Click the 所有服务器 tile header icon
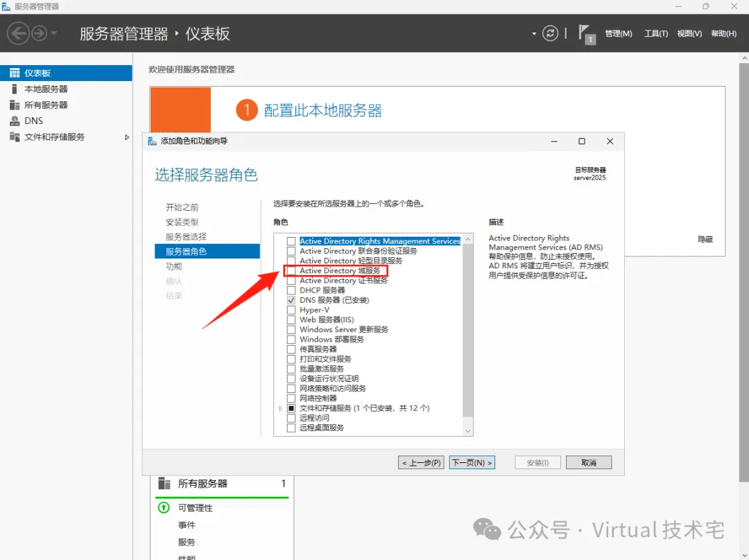The width and height of the screenshot is (749, 560). click(164, 484)
